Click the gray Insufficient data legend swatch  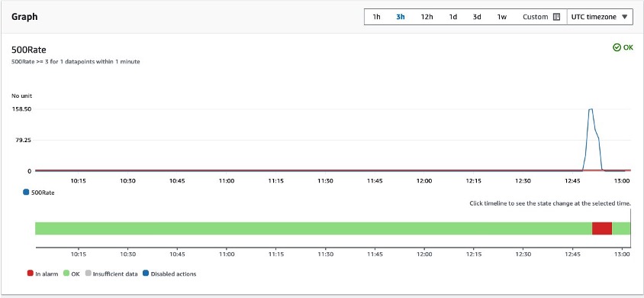[x=88, y=273]
